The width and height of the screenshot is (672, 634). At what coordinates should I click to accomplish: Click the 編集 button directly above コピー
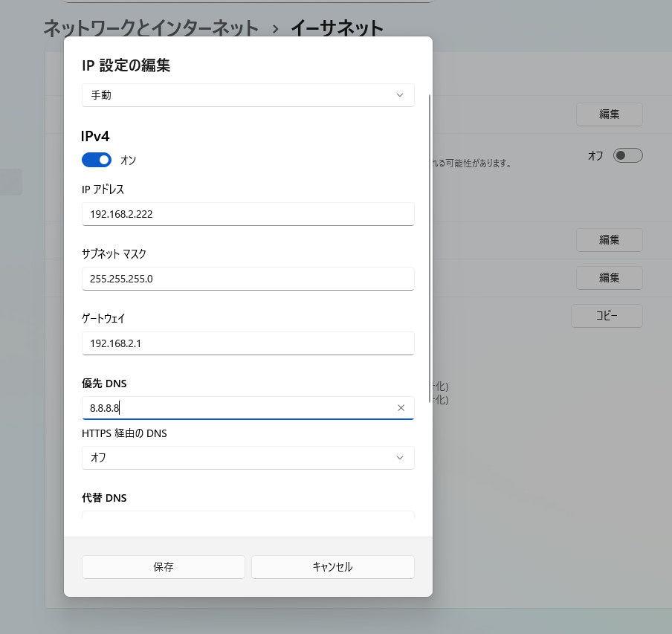609,277
